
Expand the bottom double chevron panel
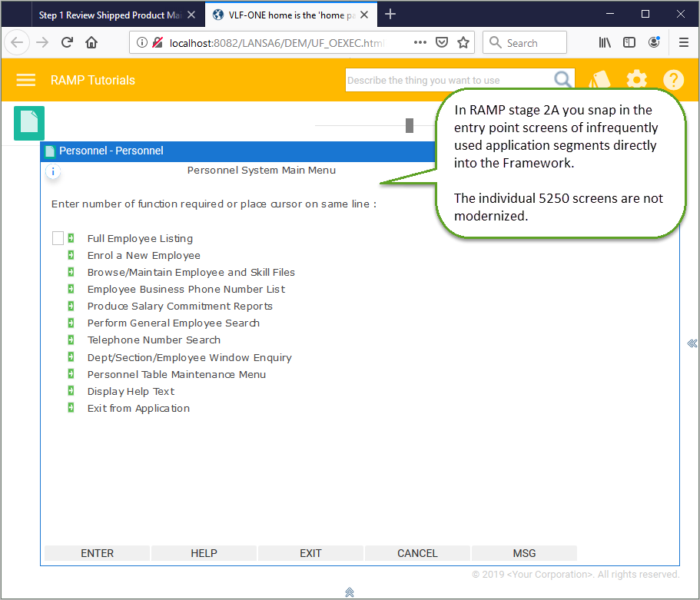pos(350,592)
